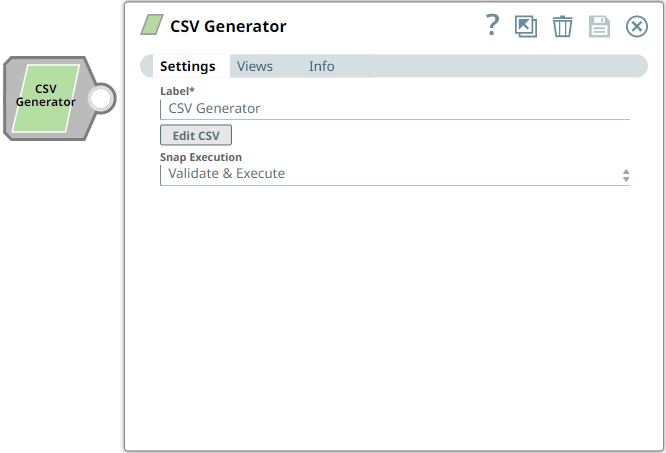666x453 pixels.
Task: Click the pop-out window icon in header
Action: (x=526, y=27)
